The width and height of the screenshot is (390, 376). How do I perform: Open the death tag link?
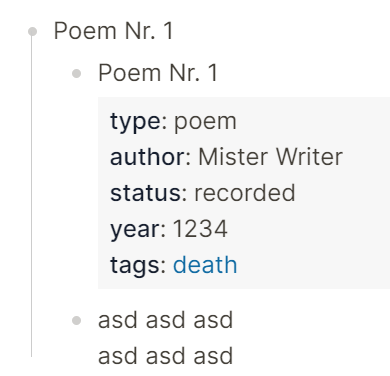point(205,265)
